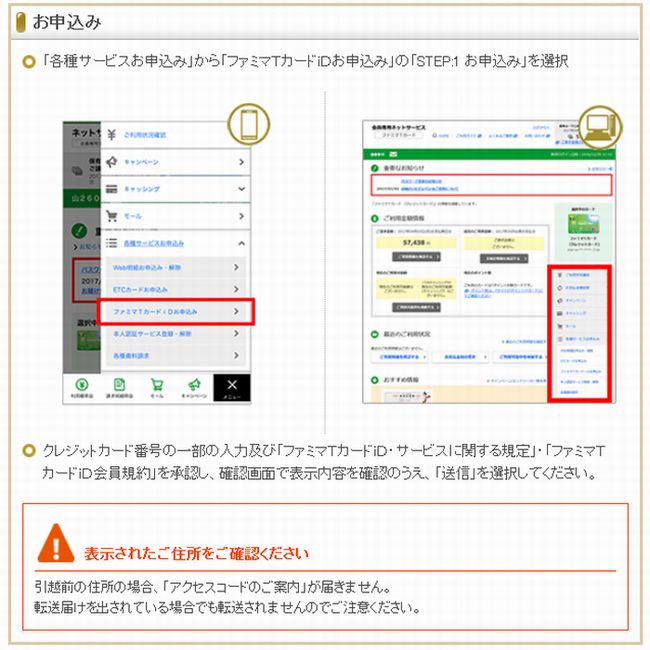Tap the chevron on the ETCカードお申込み row
The height and width of the screenshot is (650, 650).
pyautogui.click(x=236, y=289)
